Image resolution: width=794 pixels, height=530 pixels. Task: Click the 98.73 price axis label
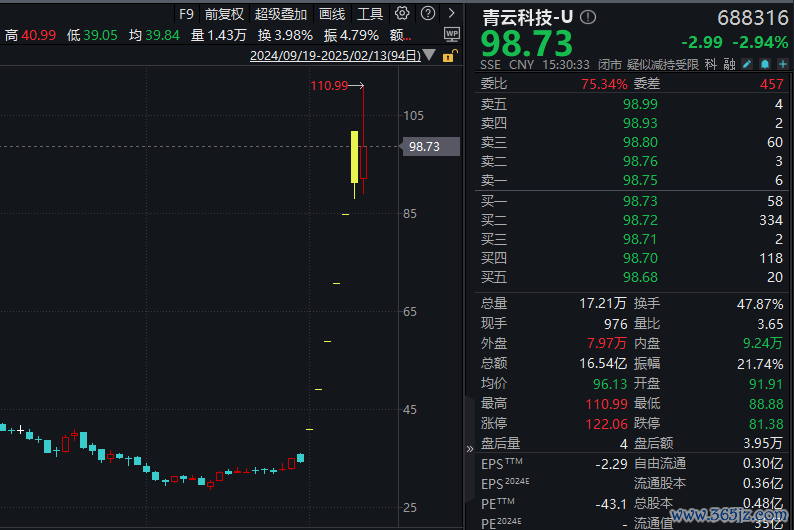coord(430,147)
